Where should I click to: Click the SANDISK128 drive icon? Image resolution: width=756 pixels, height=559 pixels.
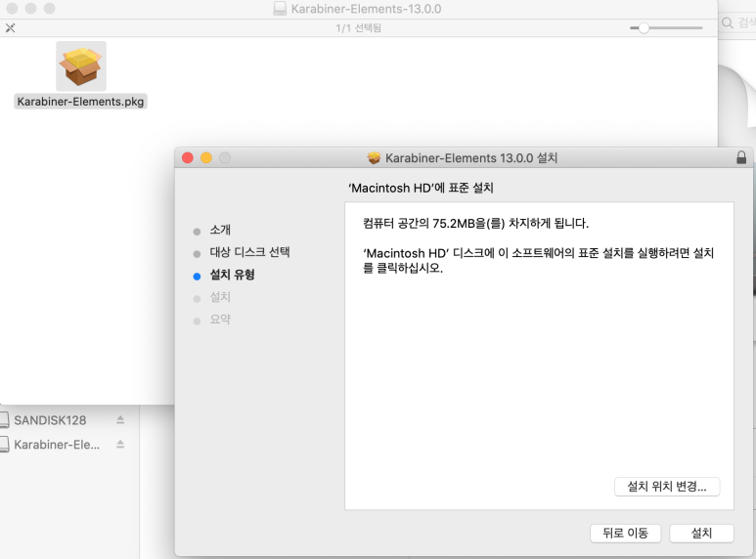click(4, 419)
